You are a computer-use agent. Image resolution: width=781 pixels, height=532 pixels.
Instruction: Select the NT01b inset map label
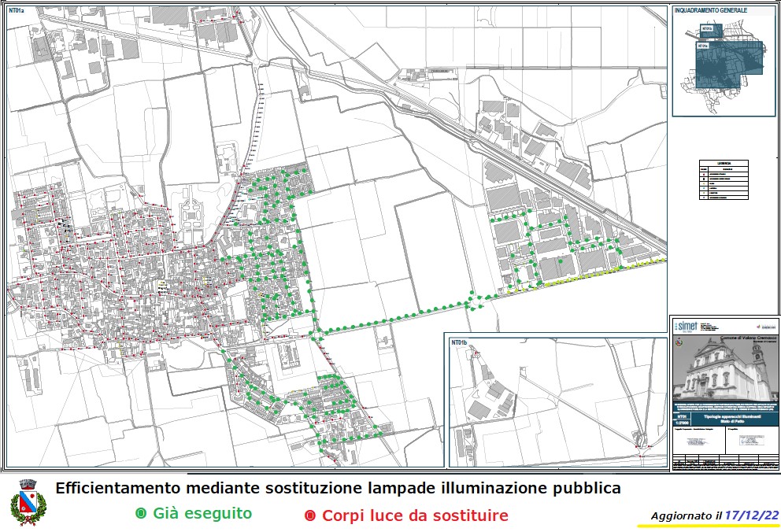pyautogui.click(x=458, y=342)
